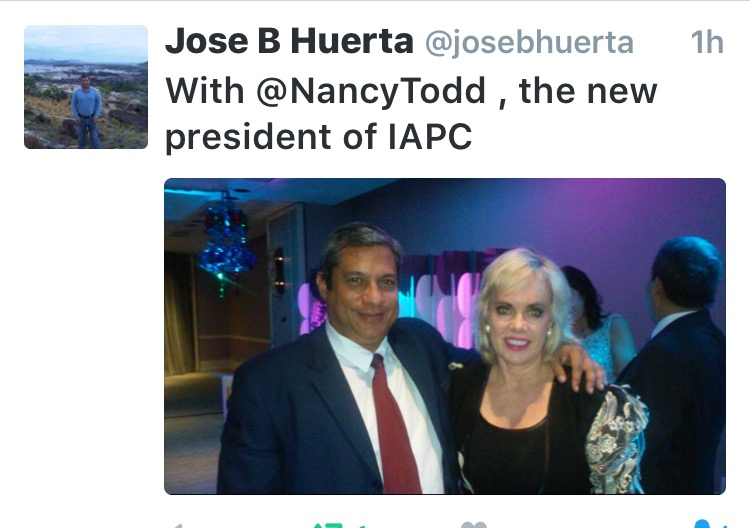Image resolution: width=750 pixels, height=528 pixels.
Task: Tap the retweet count next to retweet icon
Action: (x=361, y=526)
